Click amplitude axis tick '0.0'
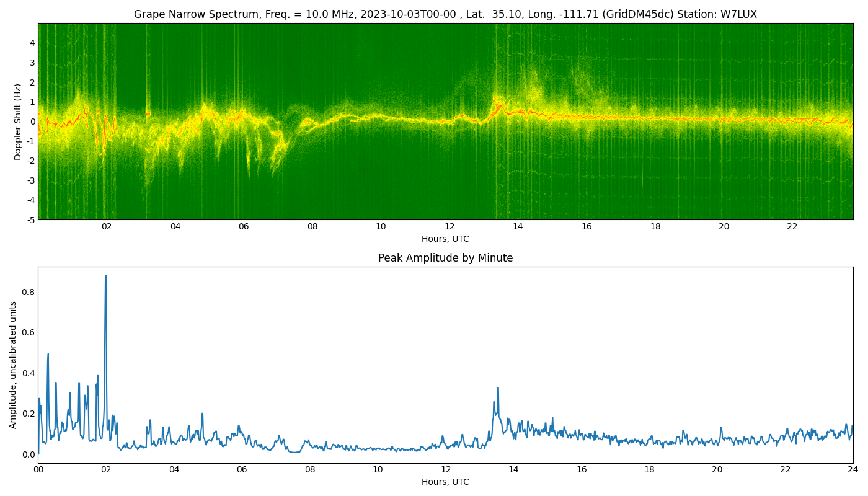This screenshot has height=496, width=868. (x=29, y=454)
